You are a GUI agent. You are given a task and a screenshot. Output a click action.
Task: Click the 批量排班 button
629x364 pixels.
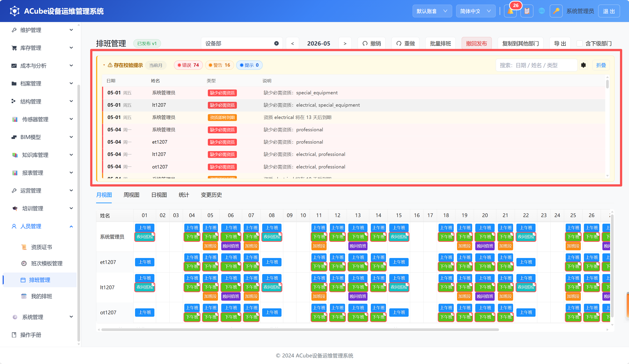coord(441,44)
